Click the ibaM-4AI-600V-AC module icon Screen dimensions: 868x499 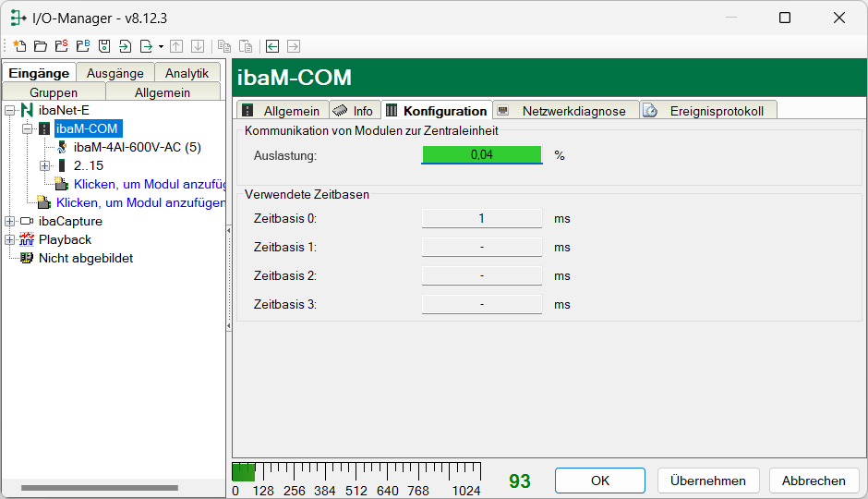[62, 147]
